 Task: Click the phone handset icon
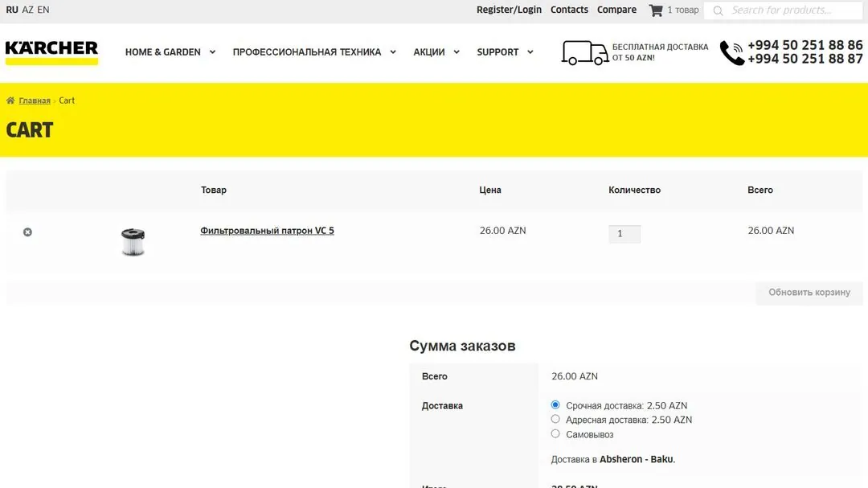pos(732,52)
